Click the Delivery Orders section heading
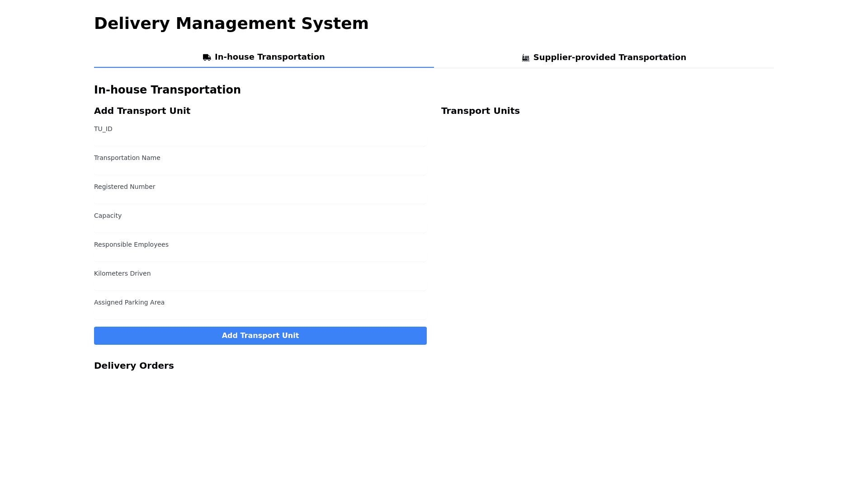The height and width of the screenshot is (488, 868). 134,366
